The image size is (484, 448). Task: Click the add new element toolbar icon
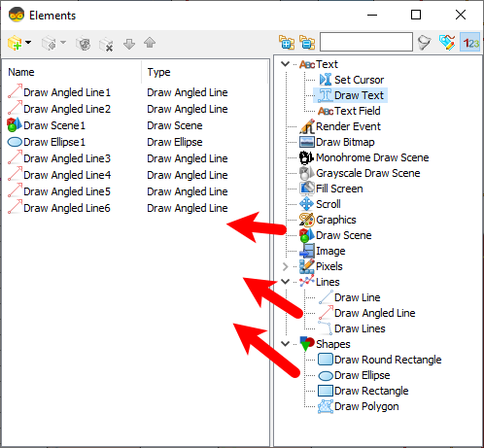click(15, 43)
